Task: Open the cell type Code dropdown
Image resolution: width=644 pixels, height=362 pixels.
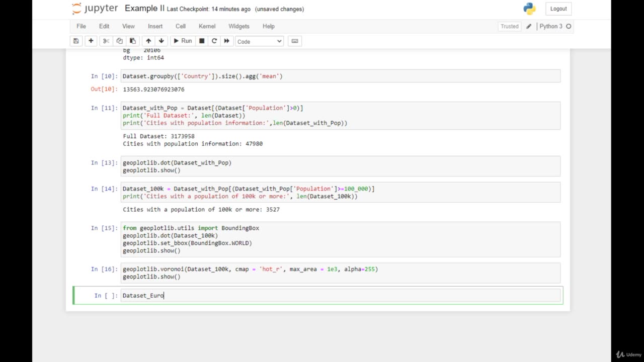Action: click(259, 41)
